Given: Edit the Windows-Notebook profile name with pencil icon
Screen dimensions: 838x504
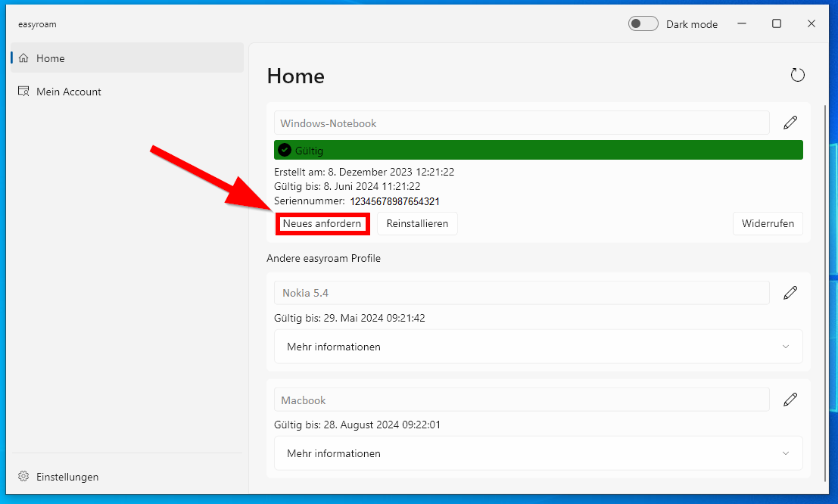Looking at the screenshot, I should click(790, 123).
